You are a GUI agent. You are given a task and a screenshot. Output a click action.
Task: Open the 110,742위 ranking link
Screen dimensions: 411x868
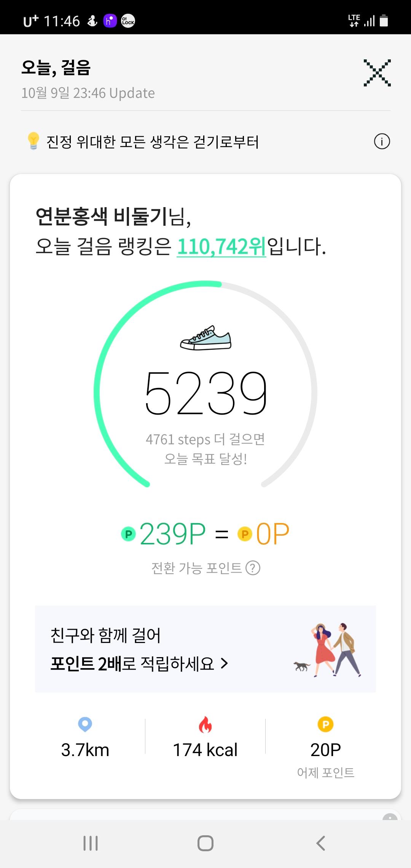[221, 247]
